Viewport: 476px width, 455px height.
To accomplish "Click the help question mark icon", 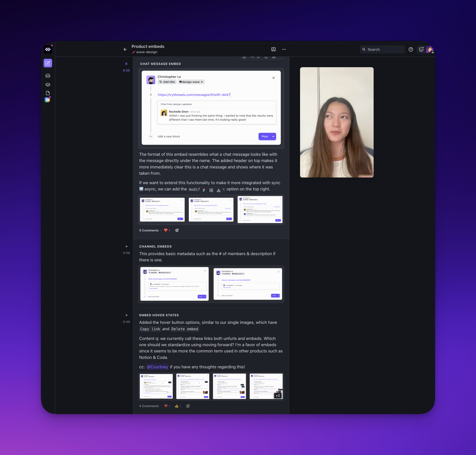I will point(411,49).
